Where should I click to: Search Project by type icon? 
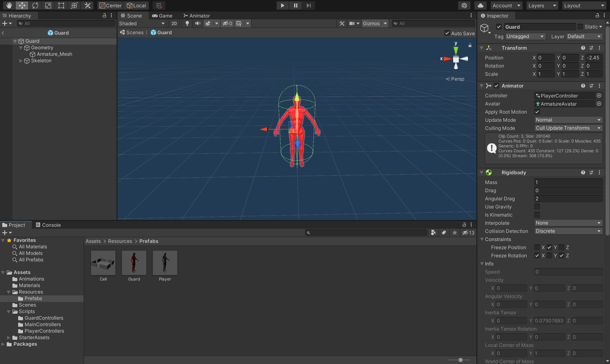[433, 232]
